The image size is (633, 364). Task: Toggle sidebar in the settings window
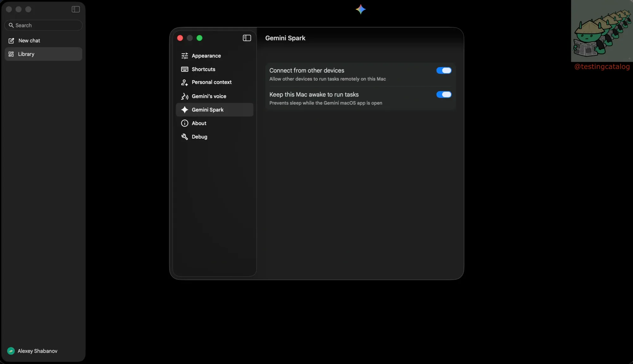pos(247,38)
